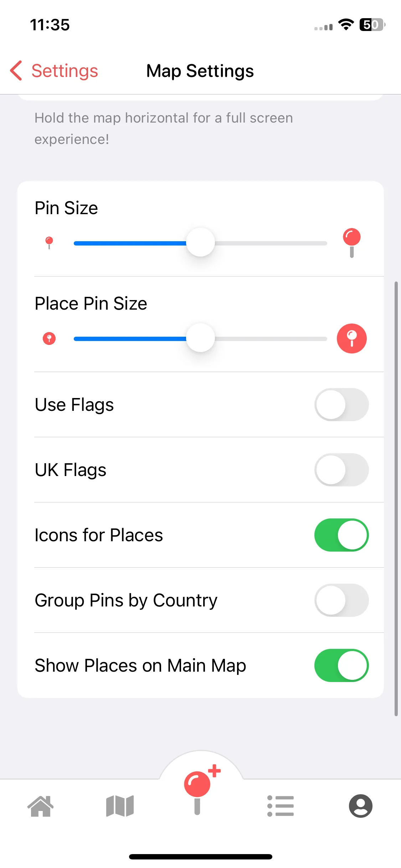Click the Pin Size slider knob
Viewport: 401px width, 868px height.
click(x=200, y=243)
